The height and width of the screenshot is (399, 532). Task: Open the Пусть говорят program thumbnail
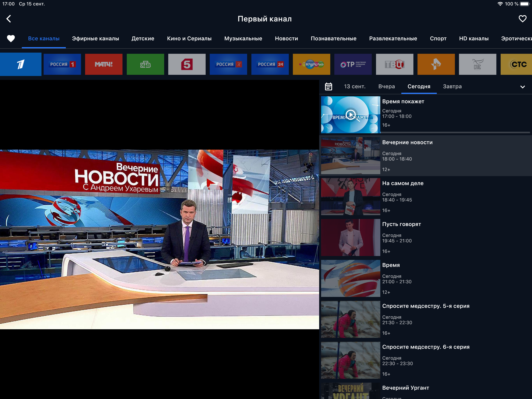[351, 237]
